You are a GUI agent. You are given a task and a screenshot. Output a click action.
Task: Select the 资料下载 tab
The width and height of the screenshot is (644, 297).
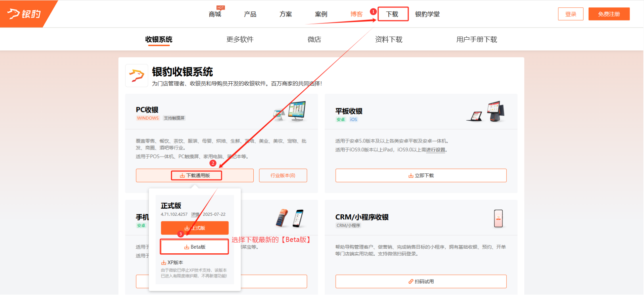pyautogui.click(x=388, y=39)
